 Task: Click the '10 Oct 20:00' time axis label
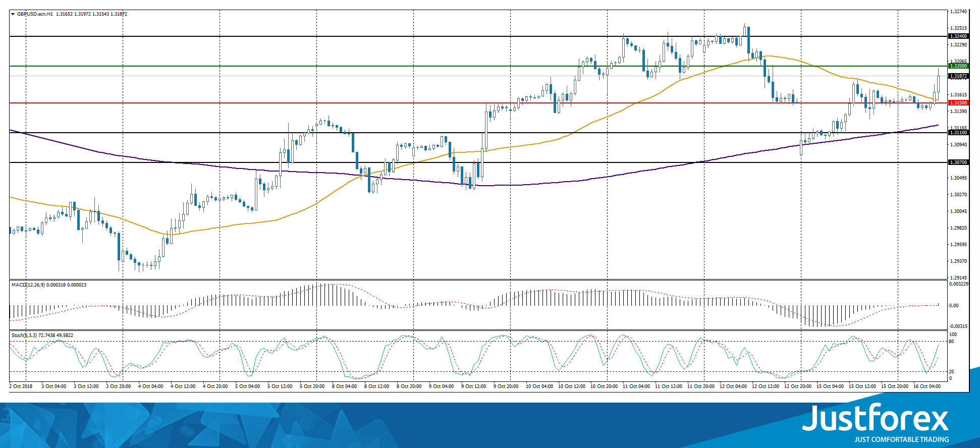click(x=604, y=386)
